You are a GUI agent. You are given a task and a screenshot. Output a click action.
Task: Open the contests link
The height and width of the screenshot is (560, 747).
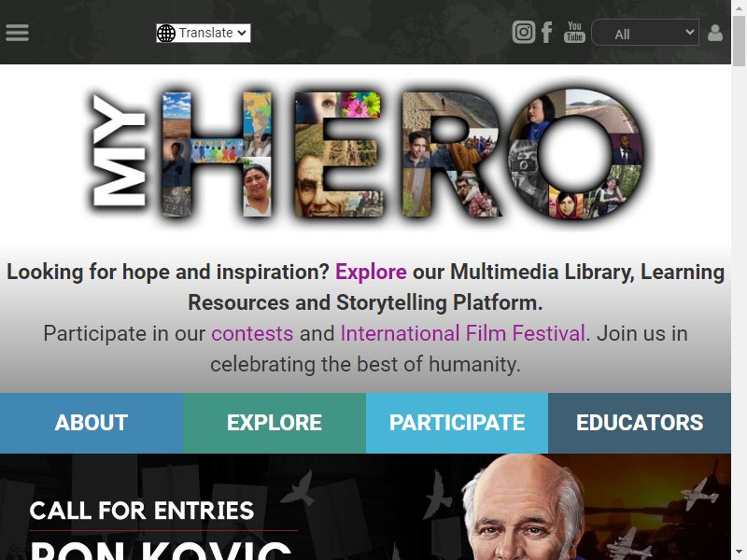click(252, 333)
